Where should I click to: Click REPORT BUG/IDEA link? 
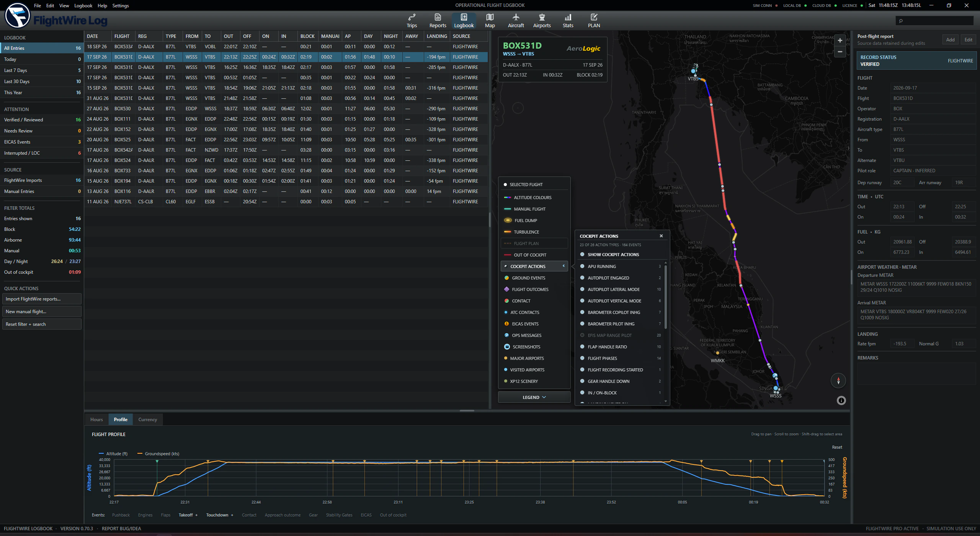[121, 529]
